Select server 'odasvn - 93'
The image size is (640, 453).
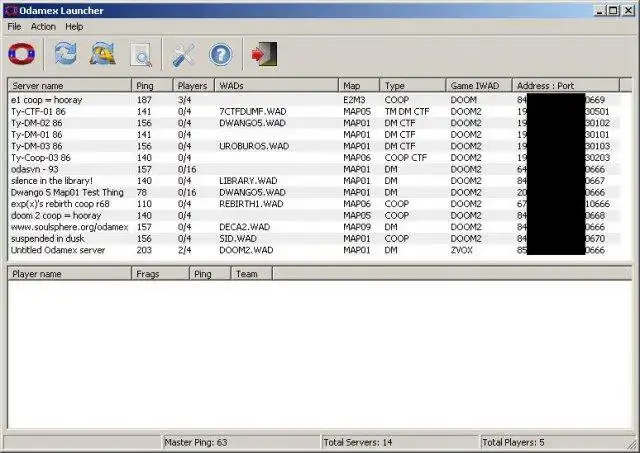click(x=314, y=169)
